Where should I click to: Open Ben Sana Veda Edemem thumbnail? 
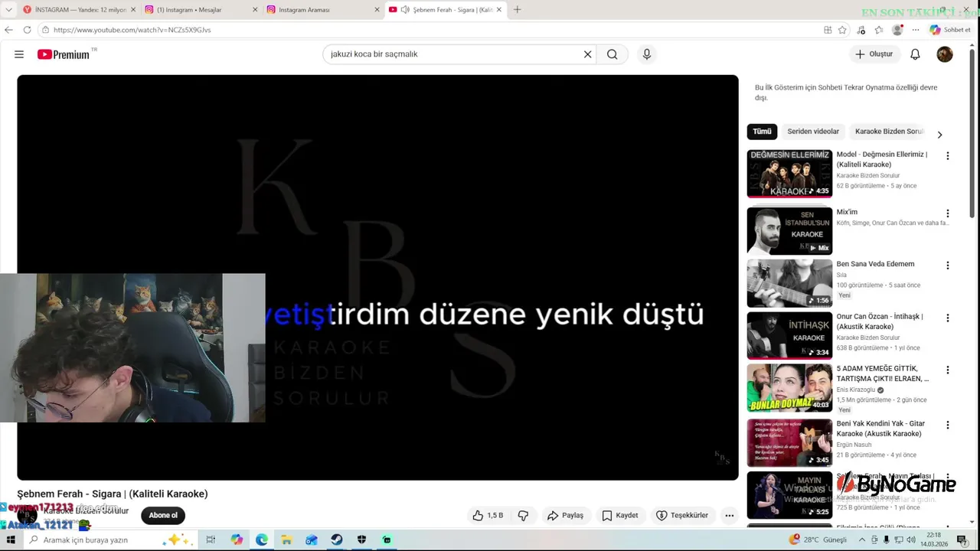pos(789,283)
